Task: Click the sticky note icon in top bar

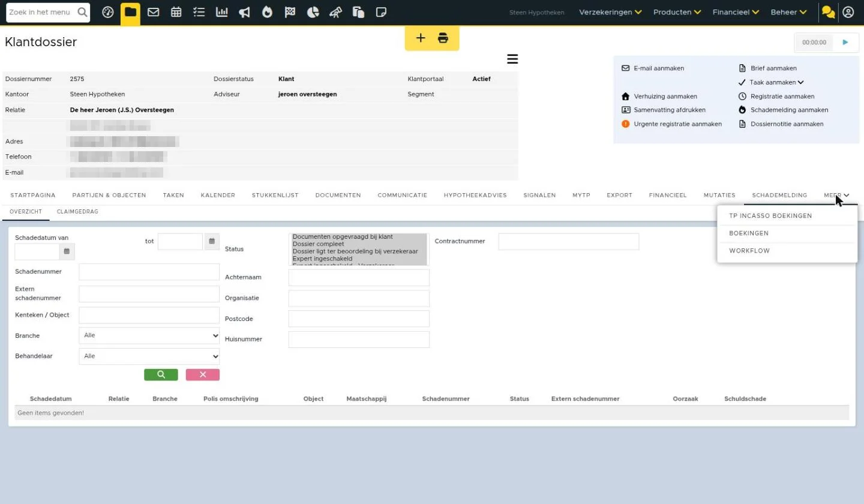Action: (381, 12)
